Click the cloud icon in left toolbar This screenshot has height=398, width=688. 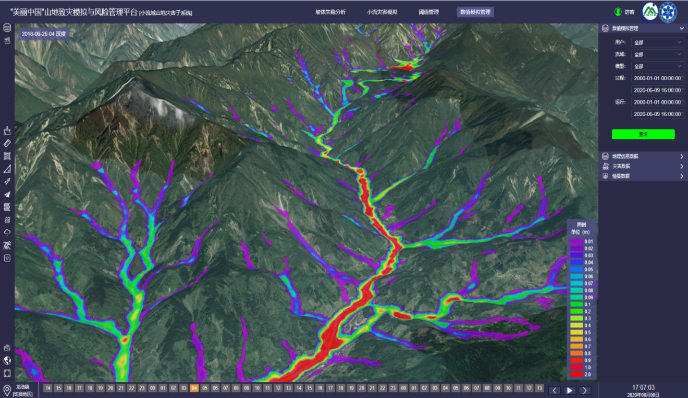7,233
